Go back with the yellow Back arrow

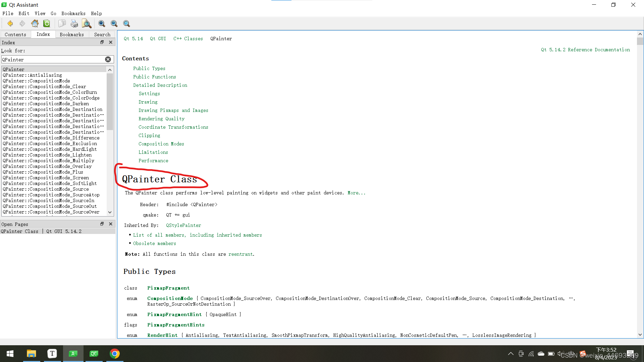tap(10, 23)
